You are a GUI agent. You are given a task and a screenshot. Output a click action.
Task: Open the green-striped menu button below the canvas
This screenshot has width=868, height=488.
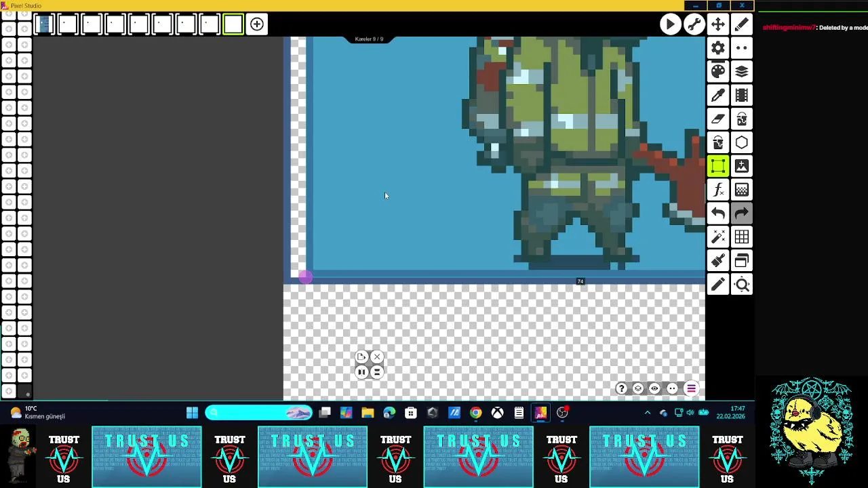691,388
